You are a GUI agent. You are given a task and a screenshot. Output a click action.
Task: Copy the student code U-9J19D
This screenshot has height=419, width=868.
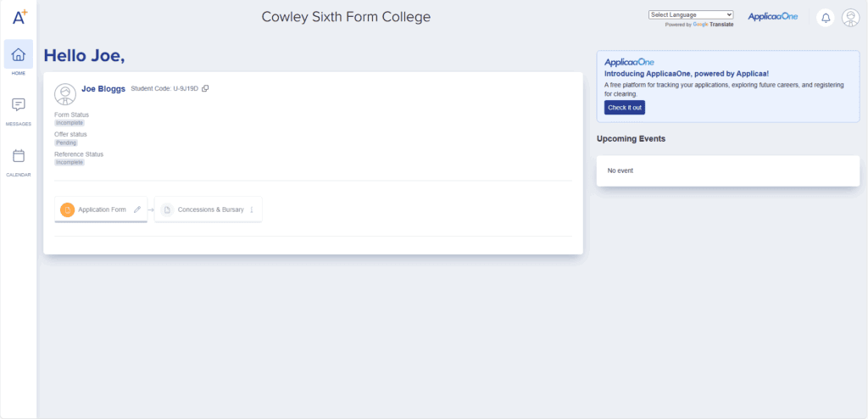pyautogui.click(x=205, y=89)
